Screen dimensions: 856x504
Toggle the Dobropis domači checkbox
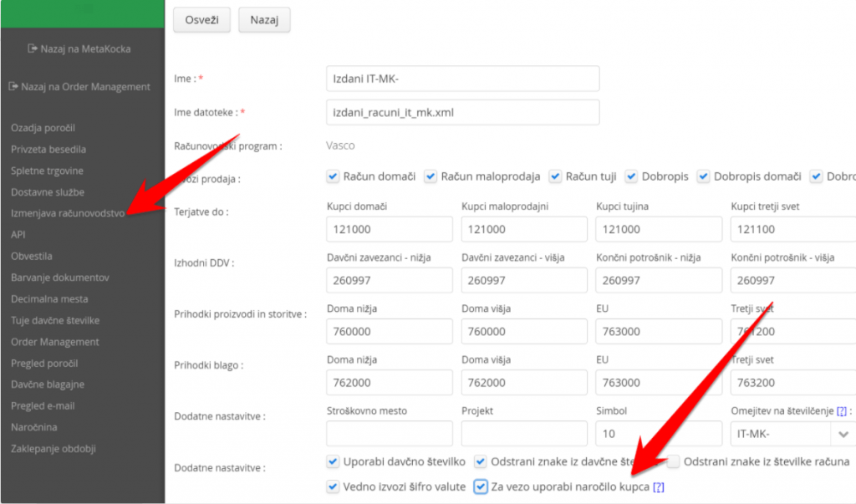(703, 176)
